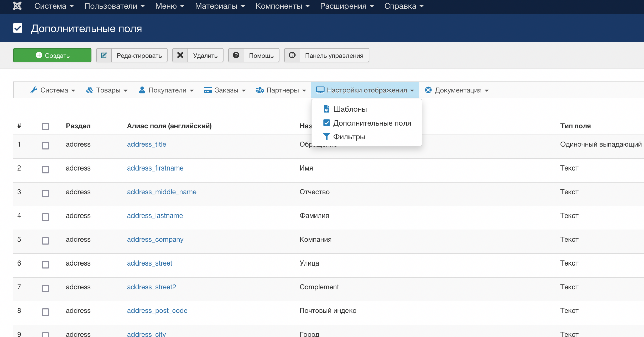Check the box for address_firstname row
The height and width of the screenshot is (337, 644).
tap(45, 170)
